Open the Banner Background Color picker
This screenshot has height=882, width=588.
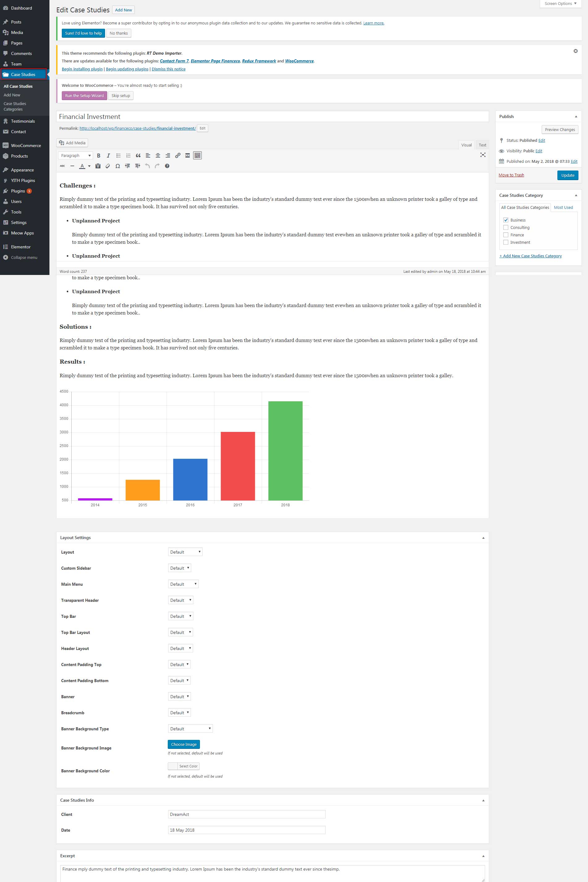(184, 766)
